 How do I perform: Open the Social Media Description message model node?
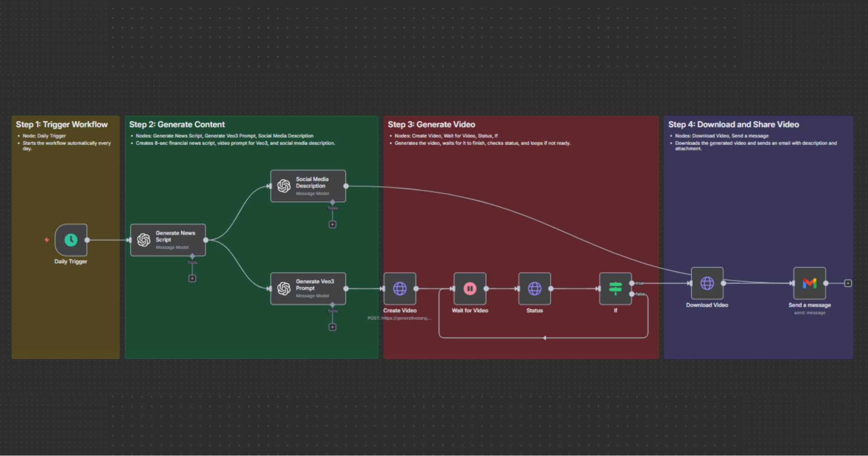(x=308, y=185)
